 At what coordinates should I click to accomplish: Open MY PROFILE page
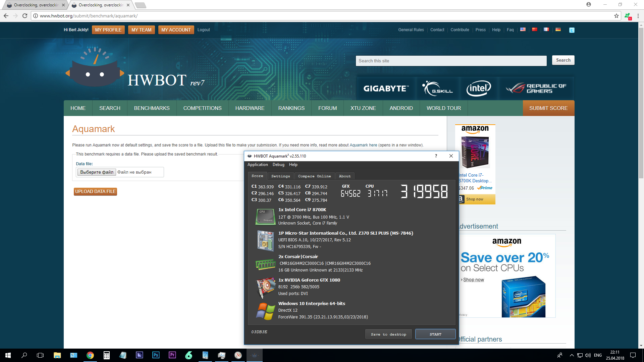pyautogui.click(x=108, y=30)
